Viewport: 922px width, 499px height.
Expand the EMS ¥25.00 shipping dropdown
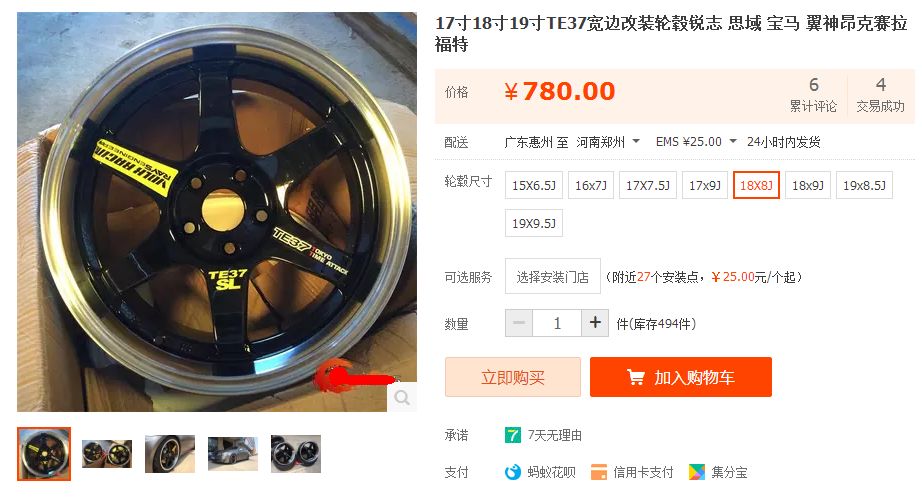click(x=696, y=142)
